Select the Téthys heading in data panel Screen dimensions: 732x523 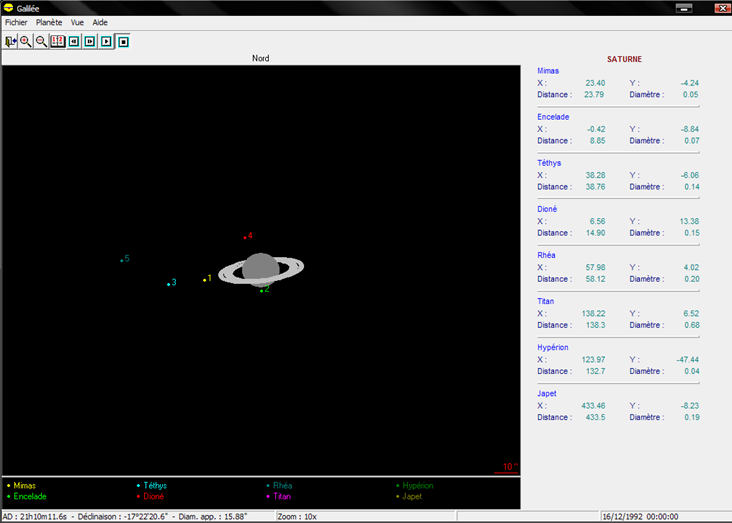[x=549, y=163]
